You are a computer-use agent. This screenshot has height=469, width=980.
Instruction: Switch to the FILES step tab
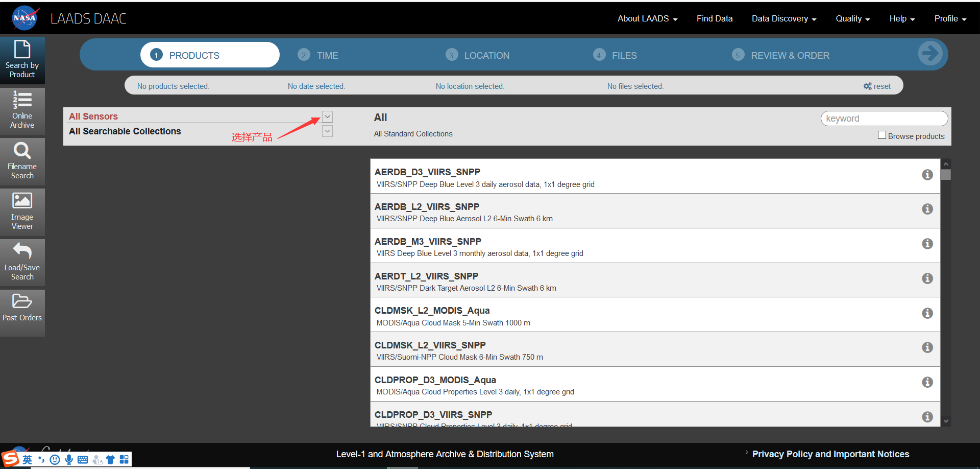coord(615,55)
